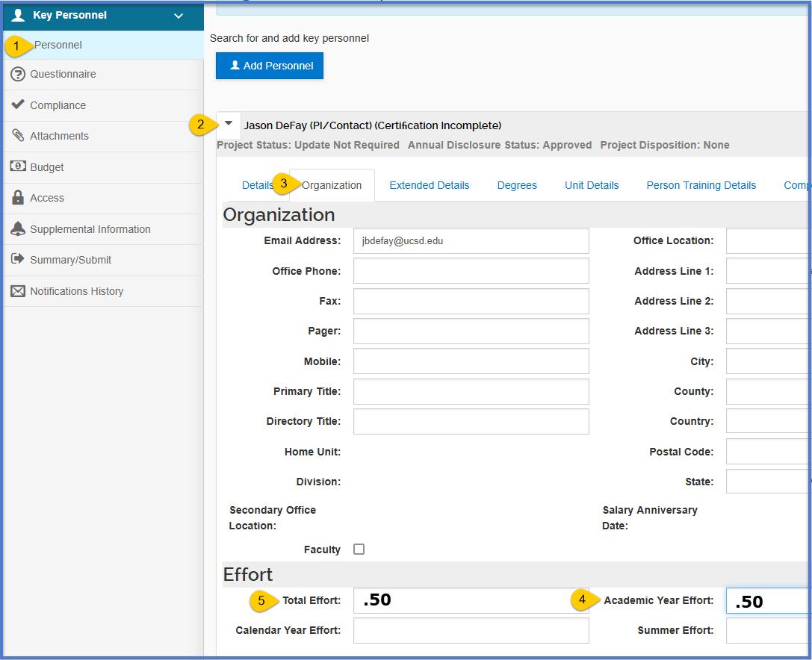The height and width of the screenshot is (660, 812).
Task: Click the Summary/Submit arrow icon
Action: [x=18, y=259]
